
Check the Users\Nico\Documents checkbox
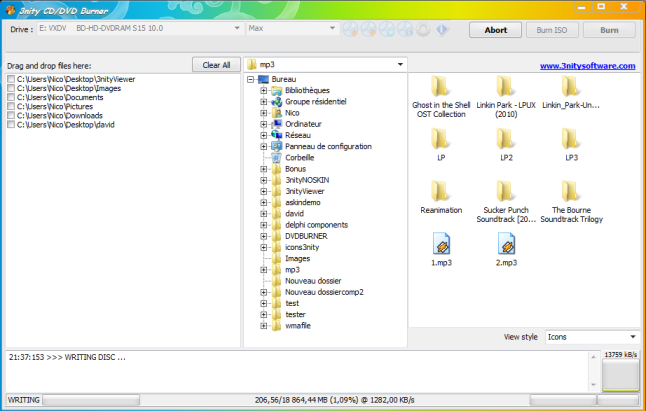pos(11,97)
